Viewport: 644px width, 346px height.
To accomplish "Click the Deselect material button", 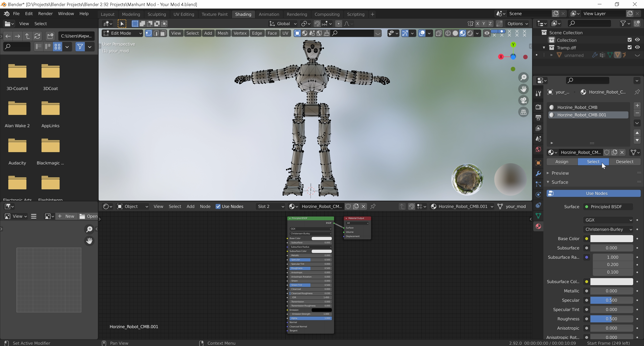I will (x=625, y=162).
